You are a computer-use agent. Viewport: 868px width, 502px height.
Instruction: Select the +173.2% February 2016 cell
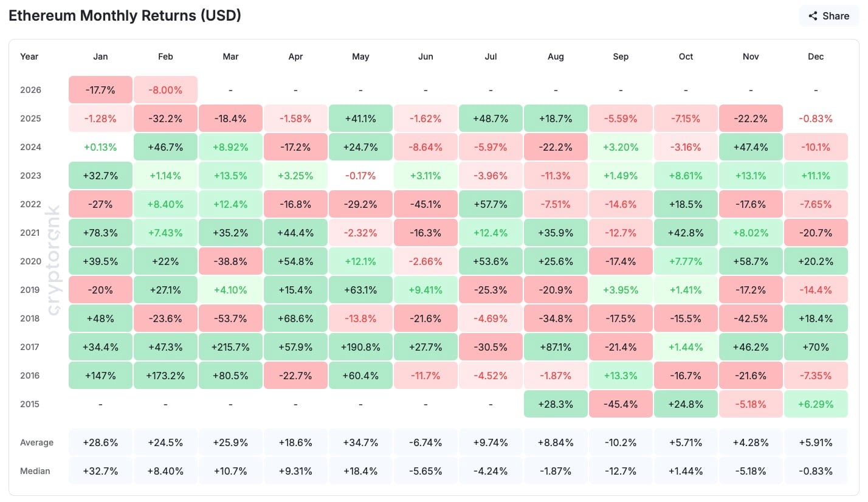pos(165,376)
